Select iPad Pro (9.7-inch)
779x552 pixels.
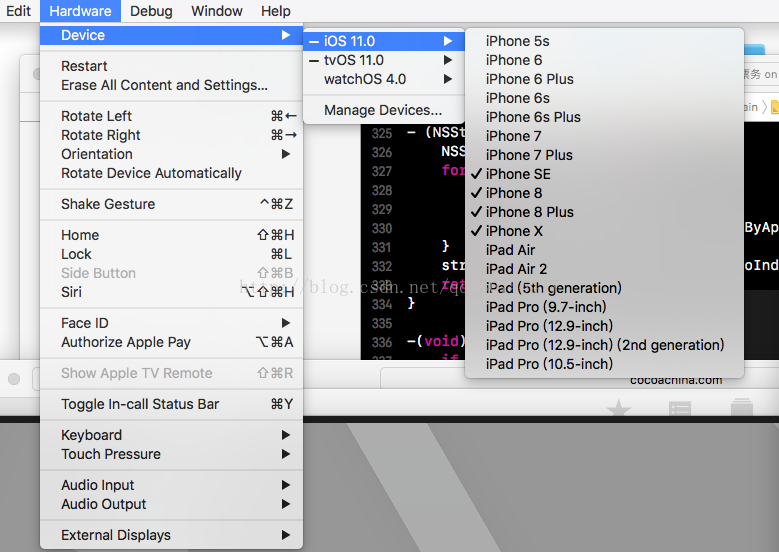[x=604, y=307]
